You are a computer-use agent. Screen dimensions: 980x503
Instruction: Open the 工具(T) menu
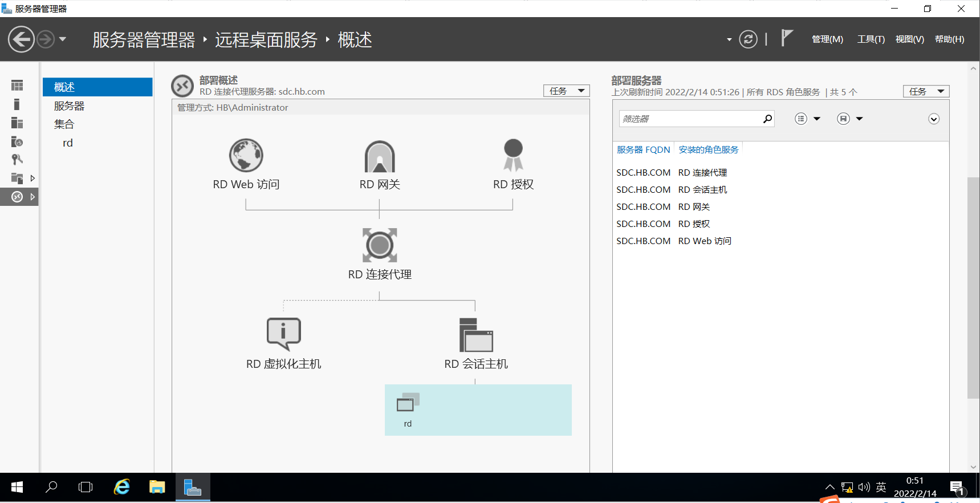coord(871,39)
